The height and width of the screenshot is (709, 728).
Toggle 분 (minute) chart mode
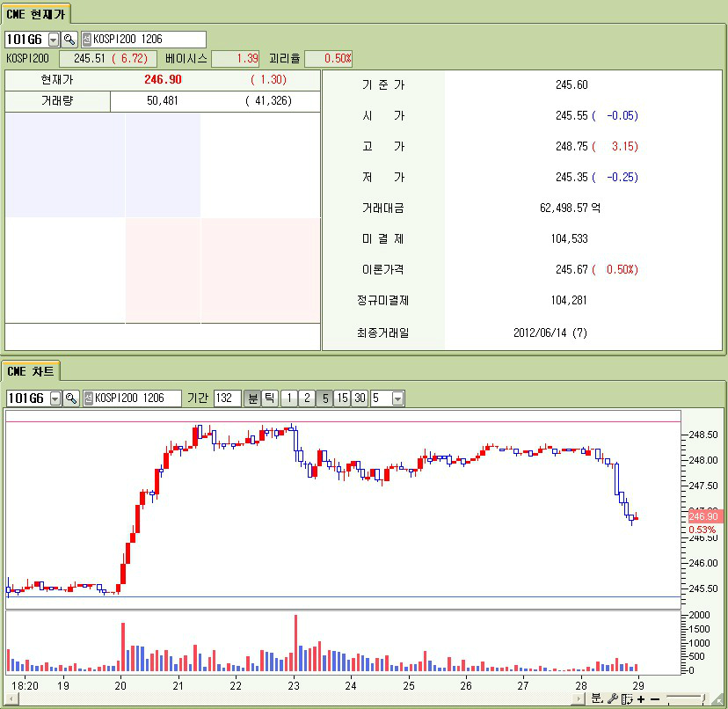click(x=252, y=398)
